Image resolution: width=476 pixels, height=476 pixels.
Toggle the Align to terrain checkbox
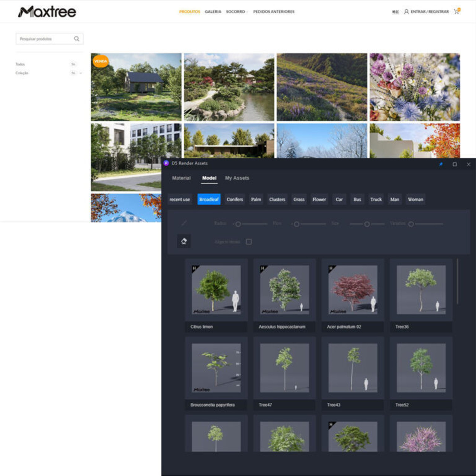(x=249, y=242)
